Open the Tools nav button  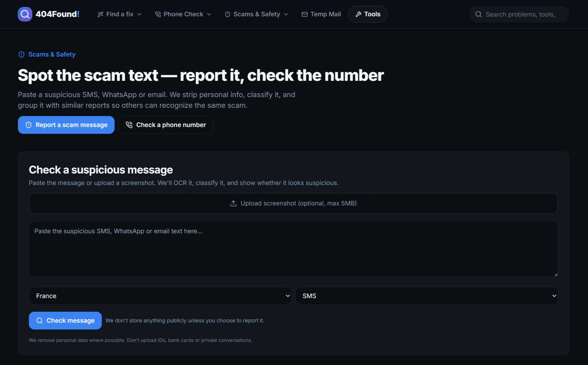click(368, 14)
